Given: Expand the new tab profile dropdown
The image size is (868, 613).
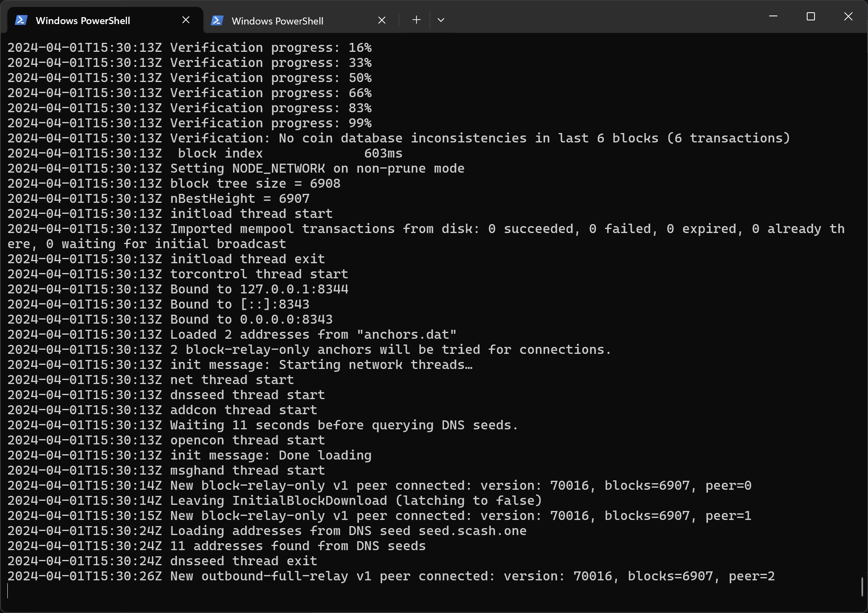Looking at the screenshot, I should coord(441,20).
